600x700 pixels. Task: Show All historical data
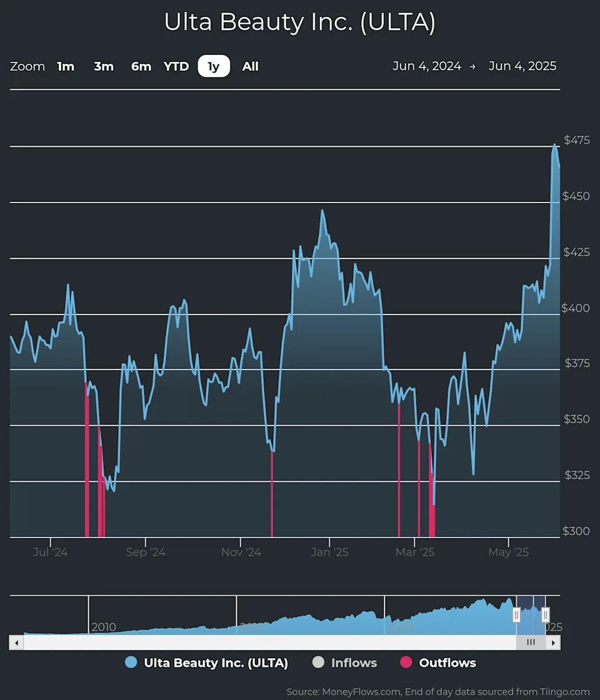click(x=251, y=66)
